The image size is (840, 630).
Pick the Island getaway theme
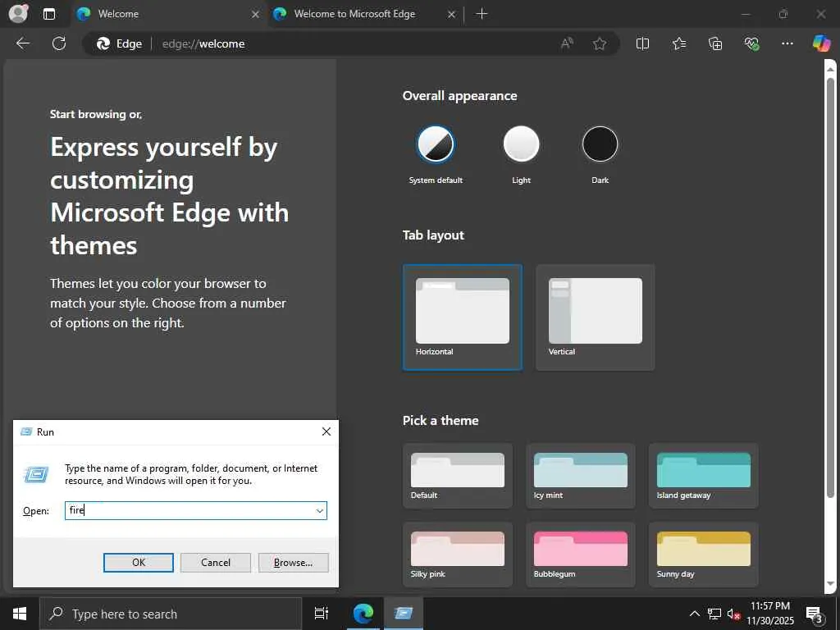point(703,476)
